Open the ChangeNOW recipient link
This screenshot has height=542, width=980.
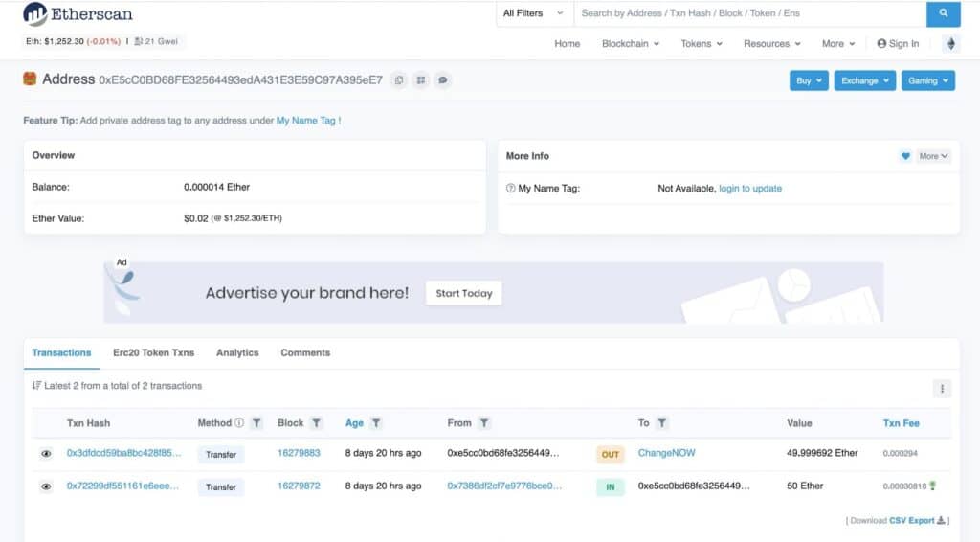pyautogui.click(x=666, y=453)
